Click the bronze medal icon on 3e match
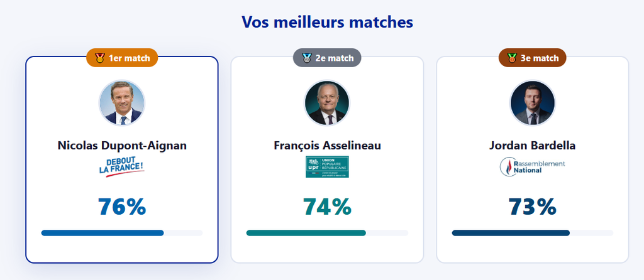The width and height of the screenshot is (644, 280). coord(512,58)
